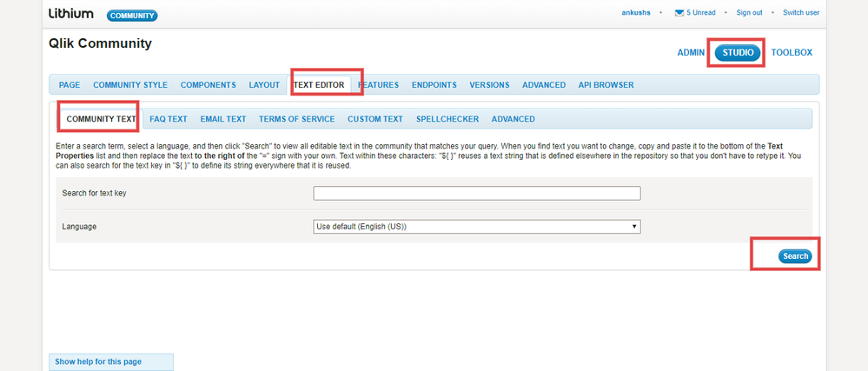Switch to the PAGE tab
Viewport: 868px width, 371px height.
[x=70, y=85]
